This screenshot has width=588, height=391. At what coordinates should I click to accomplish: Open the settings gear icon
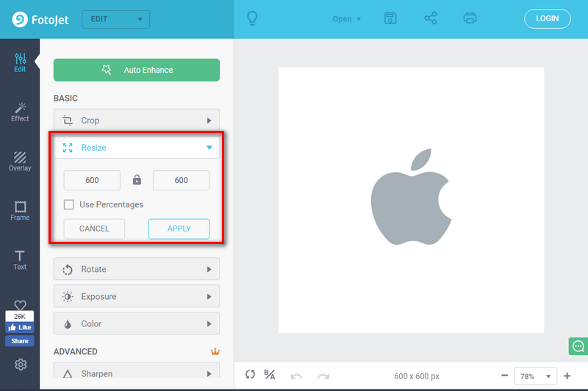point(21,365)
